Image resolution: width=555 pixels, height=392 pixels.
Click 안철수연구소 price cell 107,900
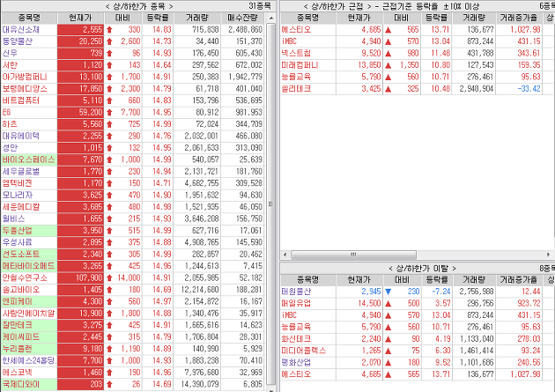80,278
